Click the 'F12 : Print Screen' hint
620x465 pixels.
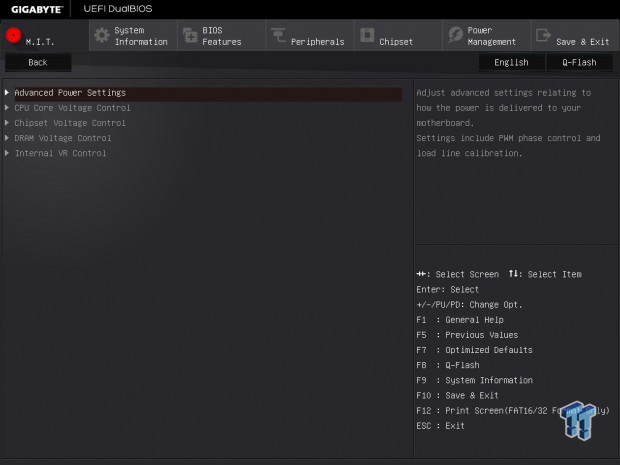[513, 410]
